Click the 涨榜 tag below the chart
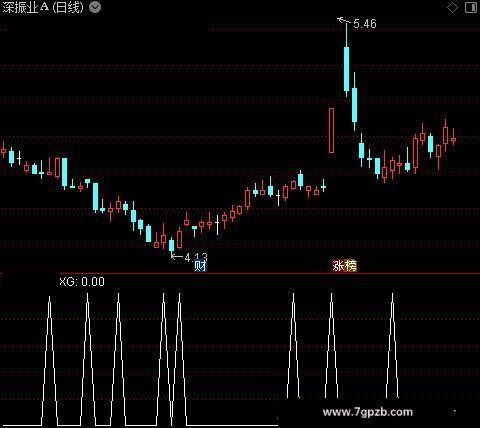The width and height of the screenshot is (480, 428). click(x=345, y=266)
